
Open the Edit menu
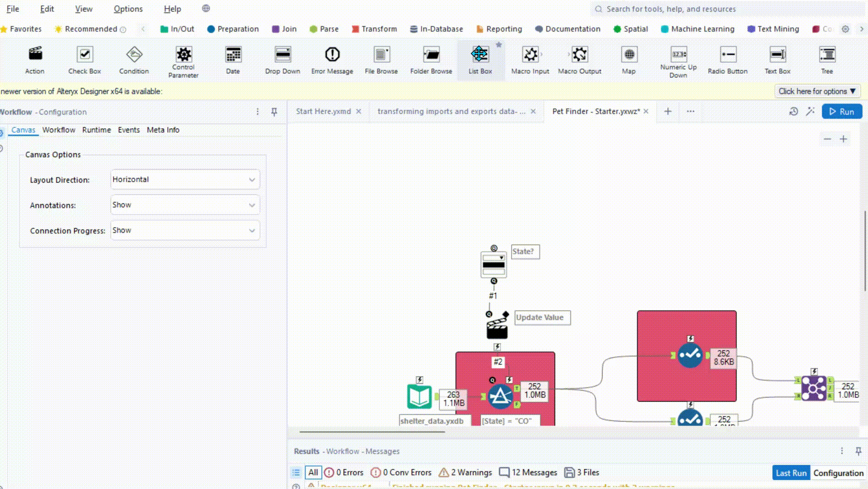click(x=47, y=9)
